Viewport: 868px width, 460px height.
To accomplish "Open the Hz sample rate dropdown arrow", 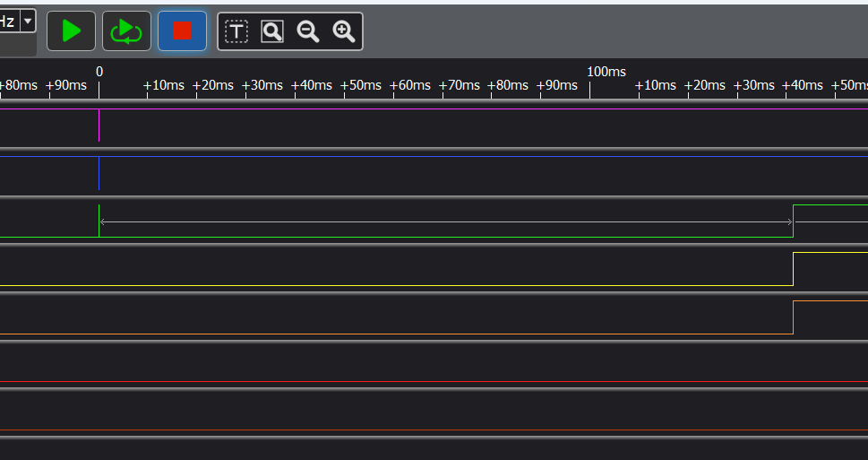I will 28,21.
